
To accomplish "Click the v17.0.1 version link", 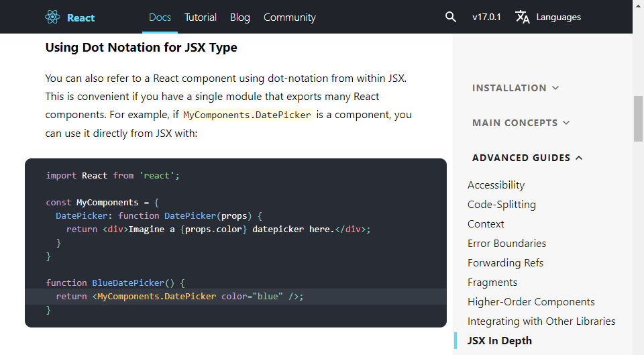I will (486, 17).
